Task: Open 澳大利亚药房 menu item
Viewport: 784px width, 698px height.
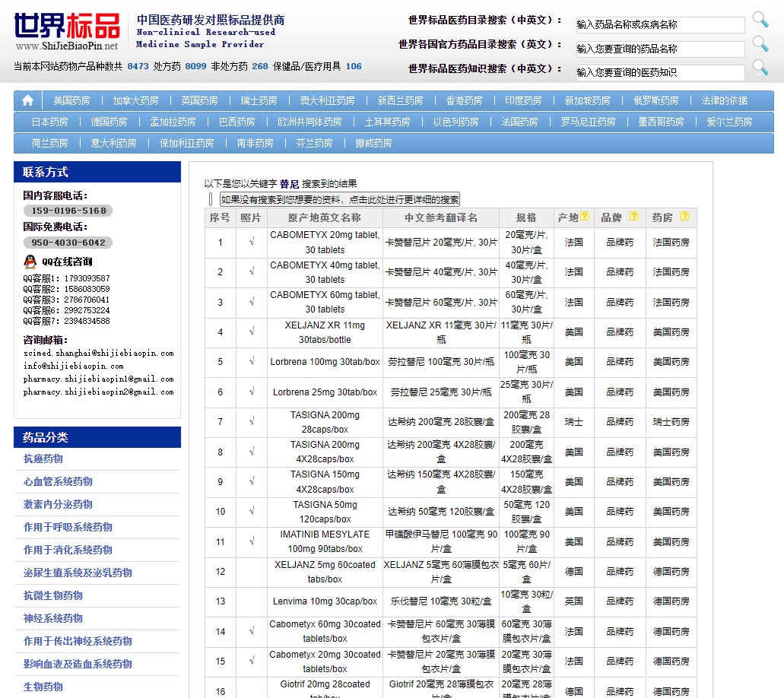Action: pos(327,100)
